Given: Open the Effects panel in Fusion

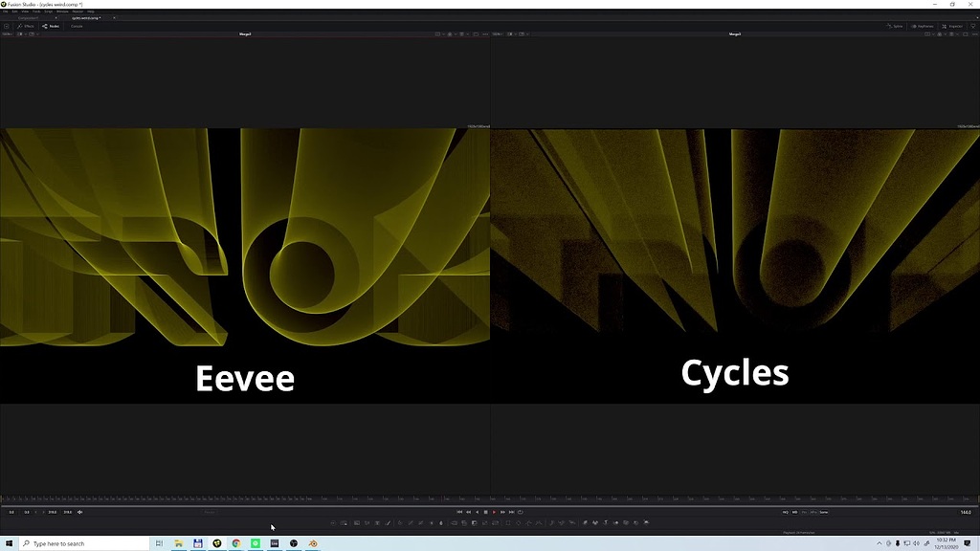Looking at the screenshot, I should [26, 26].
